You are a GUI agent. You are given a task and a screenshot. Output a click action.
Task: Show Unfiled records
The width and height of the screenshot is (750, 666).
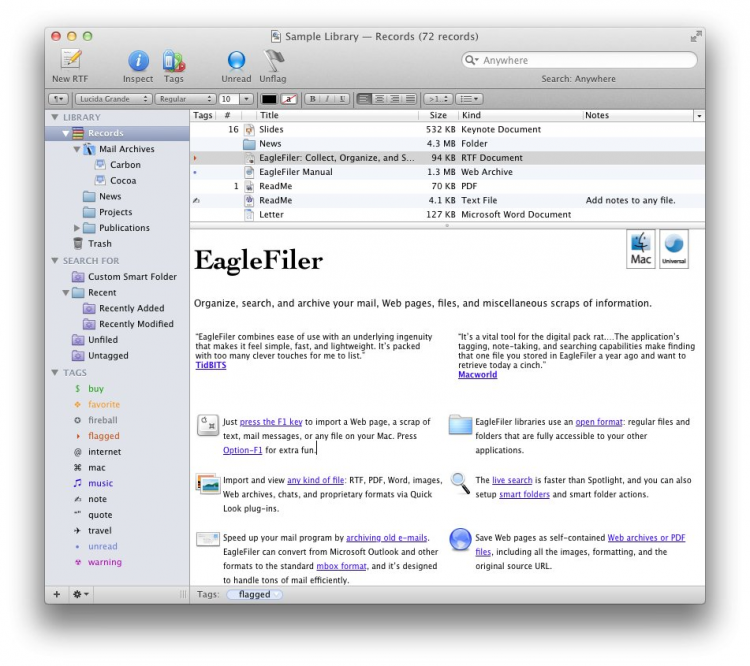pos(103,340)
